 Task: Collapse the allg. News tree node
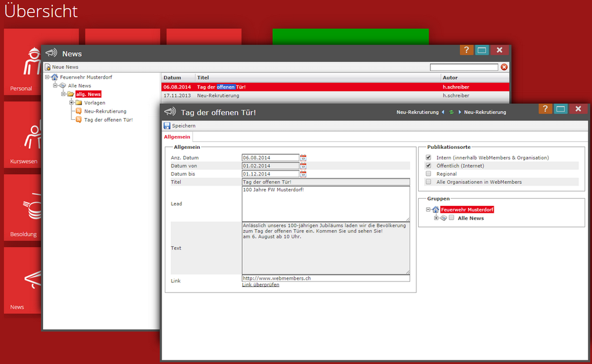(x=63, y=94)
